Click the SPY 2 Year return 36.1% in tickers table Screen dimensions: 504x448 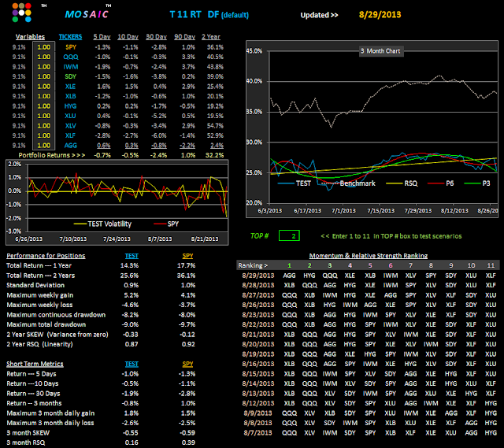pyautogui.click(x=215, y=47)
